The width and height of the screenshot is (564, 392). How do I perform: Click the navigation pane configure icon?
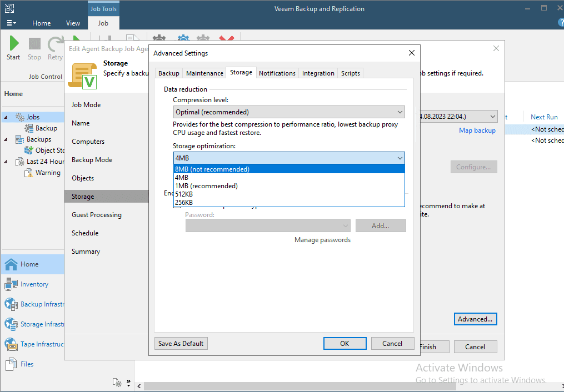pos(117,383)
